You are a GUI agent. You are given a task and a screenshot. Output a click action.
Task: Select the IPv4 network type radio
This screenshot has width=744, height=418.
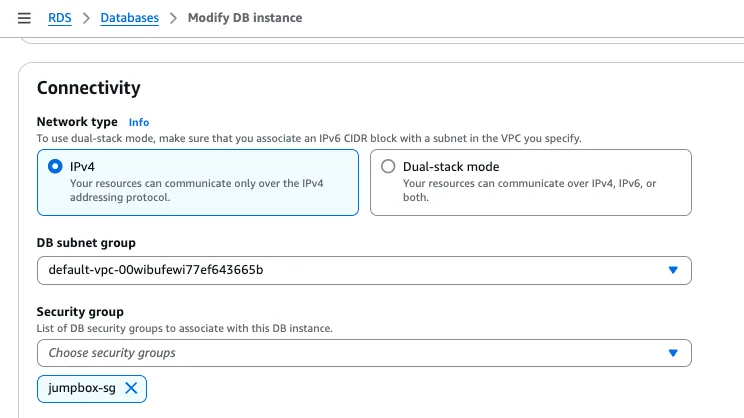(55, 167)
